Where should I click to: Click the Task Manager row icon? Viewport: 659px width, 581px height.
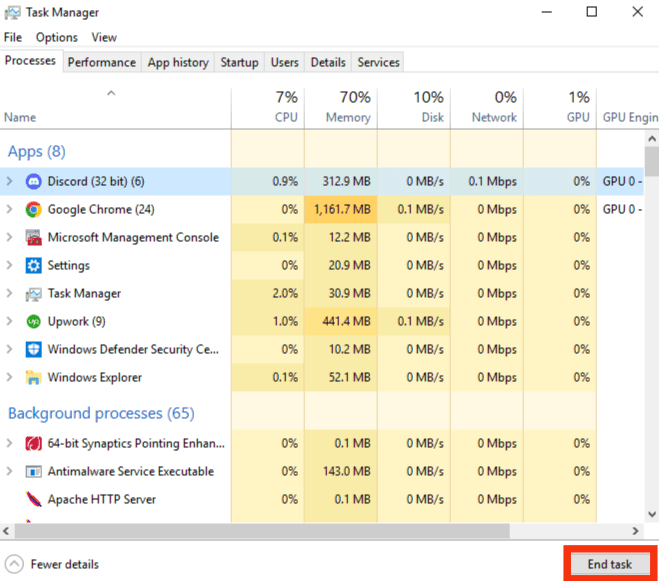pos(34,293)
